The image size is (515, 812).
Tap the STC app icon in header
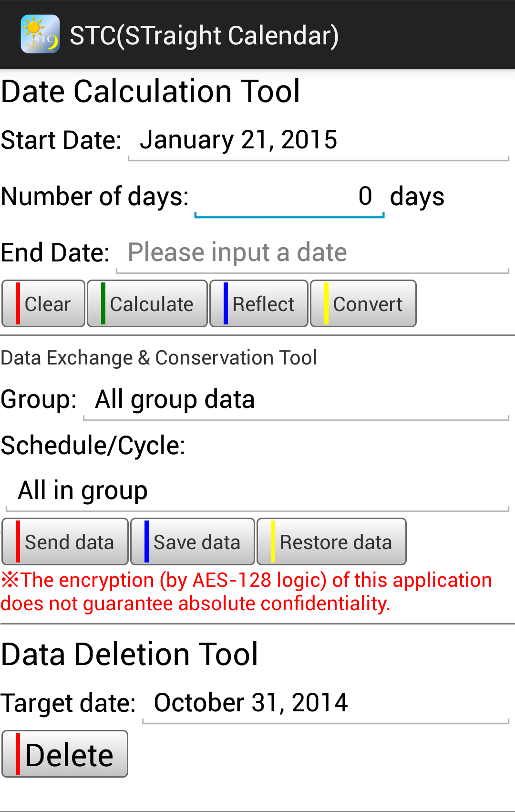click(x=40, y=34)
